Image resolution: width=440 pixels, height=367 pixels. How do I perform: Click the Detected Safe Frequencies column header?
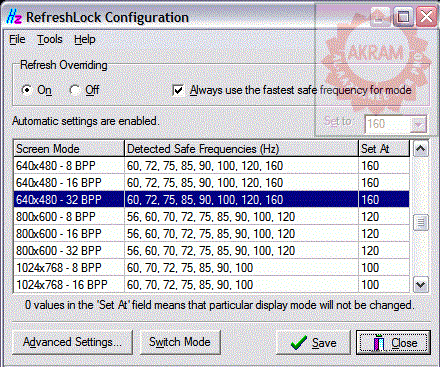tap(241, 149)
